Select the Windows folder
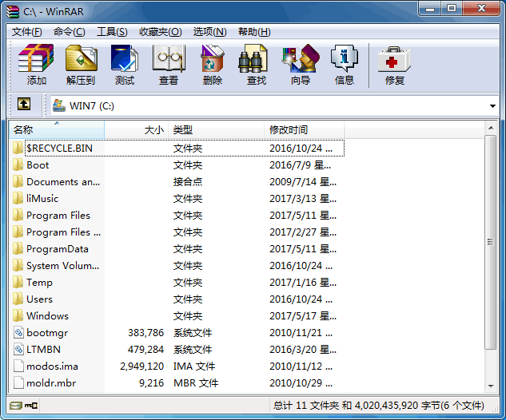Screen dimensions: 506x420 [47, 316]
